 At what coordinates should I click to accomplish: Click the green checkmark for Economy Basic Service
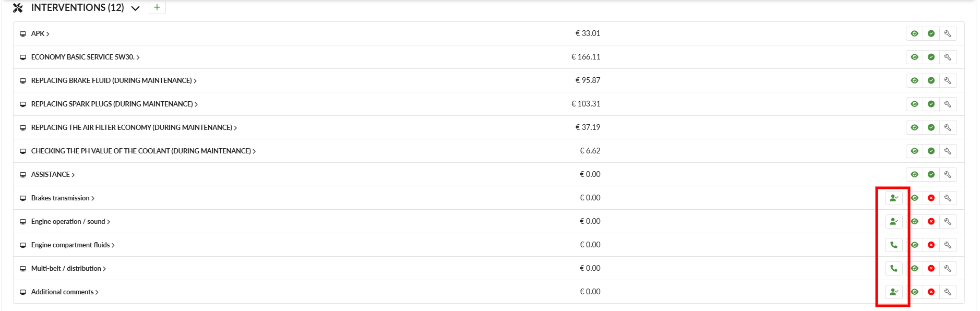[x=931, y=57]
